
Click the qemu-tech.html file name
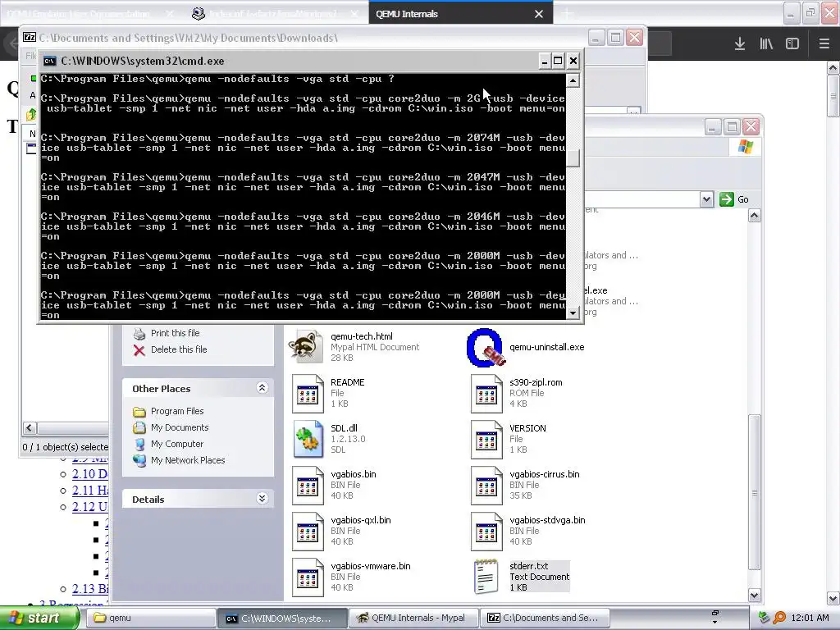click(362, 336)
